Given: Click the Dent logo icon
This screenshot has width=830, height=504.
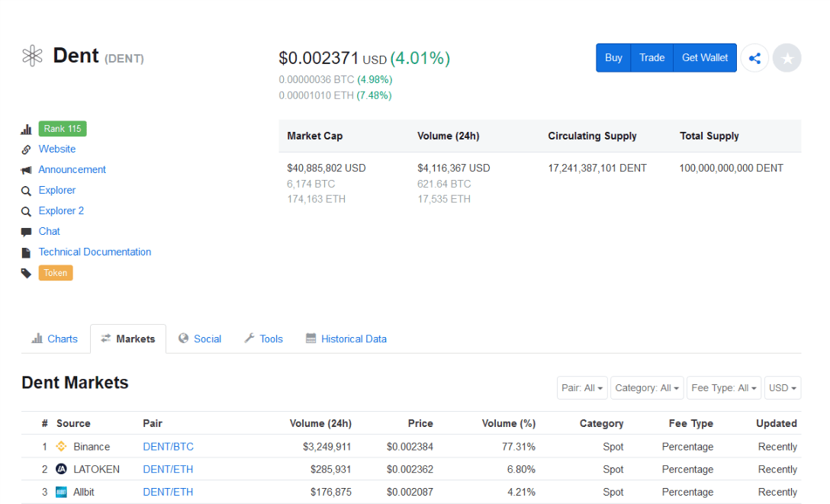Looking at the screenshot, I should (32, 56).
